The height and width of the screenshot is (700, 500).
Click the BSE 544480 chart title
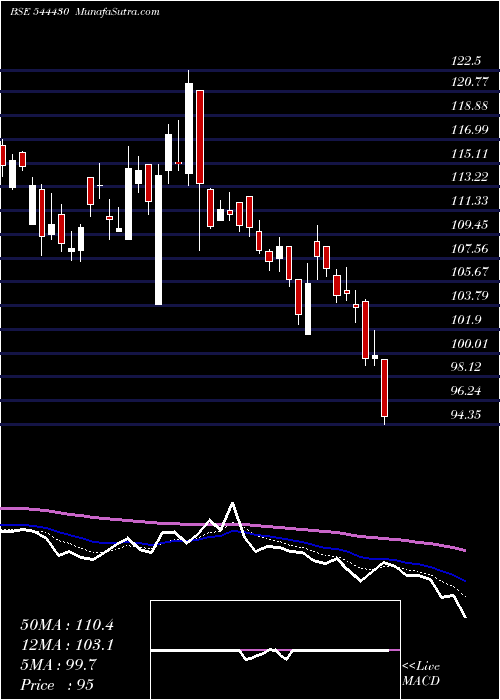[39, 12]
